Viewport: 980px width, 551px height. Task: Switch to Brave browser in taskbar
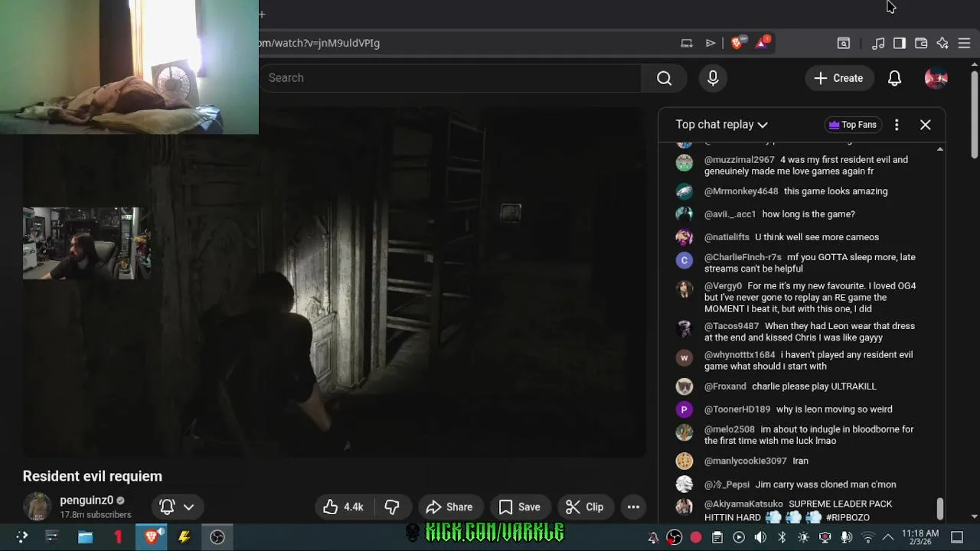151,537
